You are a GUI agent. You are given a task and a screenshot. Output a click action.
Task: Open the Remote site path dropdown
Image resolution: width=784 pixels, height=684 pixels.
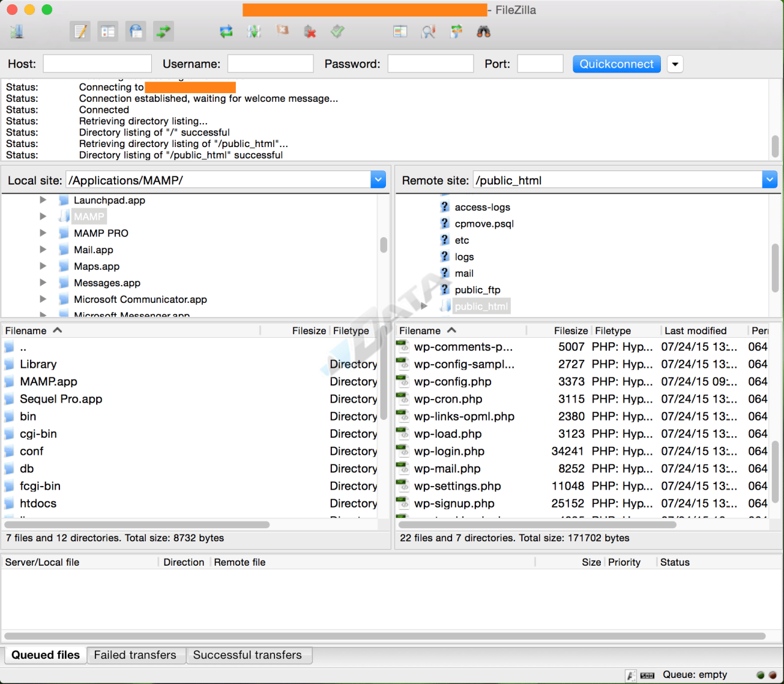pyautogui.click(x=769, y=180)
